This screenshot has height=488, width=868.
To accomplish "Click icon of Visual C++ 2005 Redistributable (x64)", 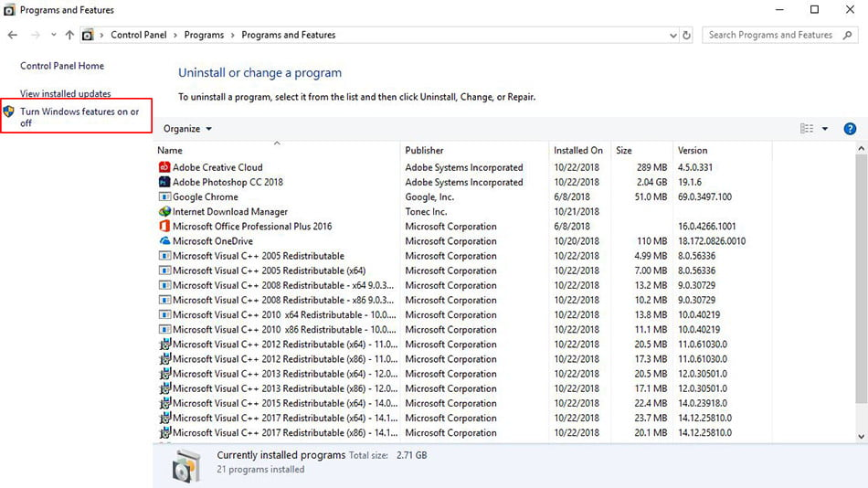I will pos(164,271).
